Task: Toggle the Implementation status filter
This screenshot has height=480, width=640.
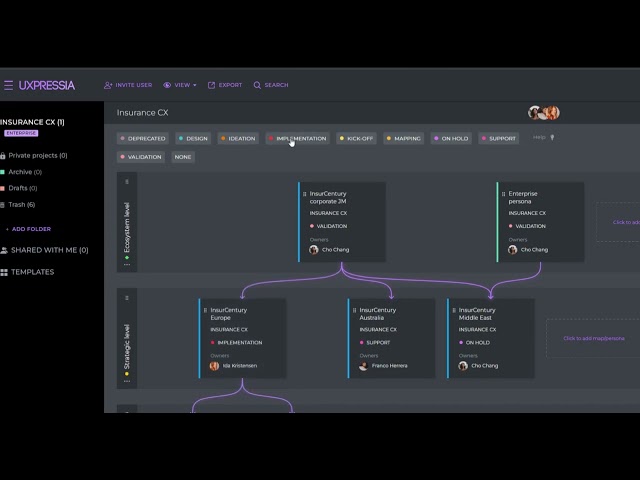Action: coord(298,138)
